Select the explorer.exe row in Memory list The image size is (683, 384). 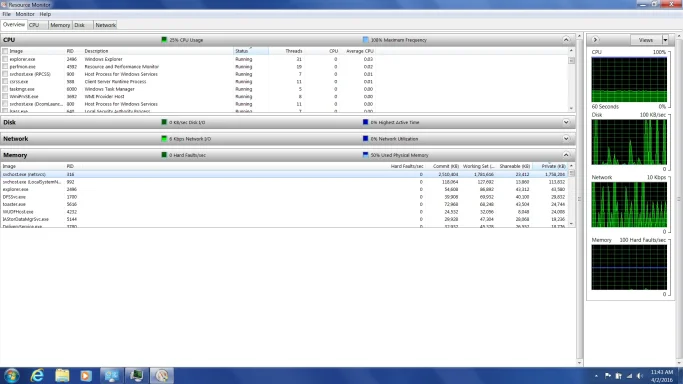(284, 189)
